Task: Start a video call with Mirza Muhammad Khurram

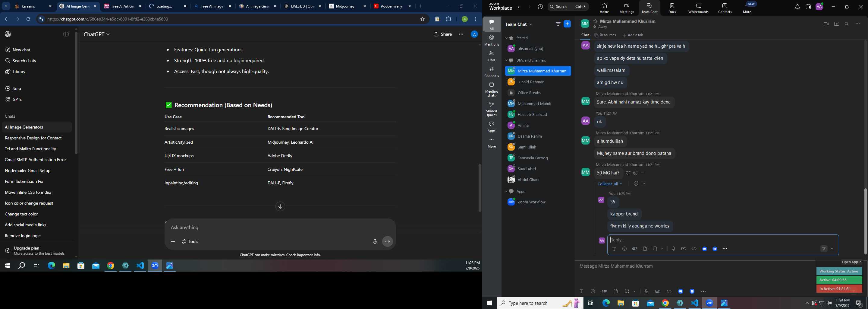Action: click(826, 24)
